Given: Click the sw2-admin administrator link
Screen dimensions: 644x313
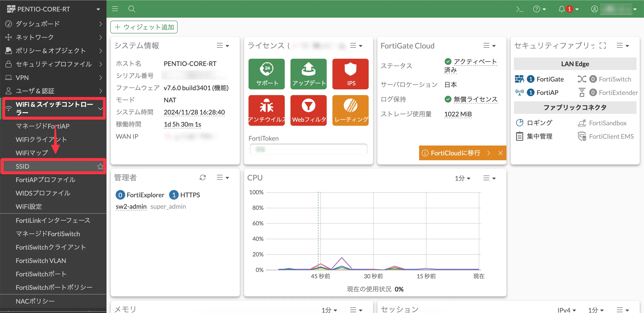Looking at the screenshot, I should pyautogui.click(x=131, y=207).
